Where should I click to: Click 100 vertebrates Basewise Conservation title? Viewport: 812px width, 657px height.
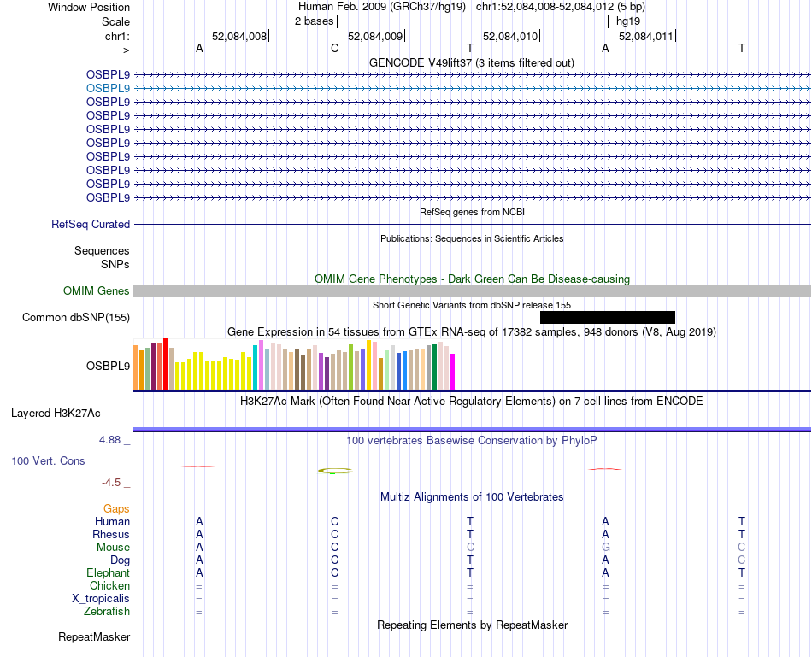(471, 441)
